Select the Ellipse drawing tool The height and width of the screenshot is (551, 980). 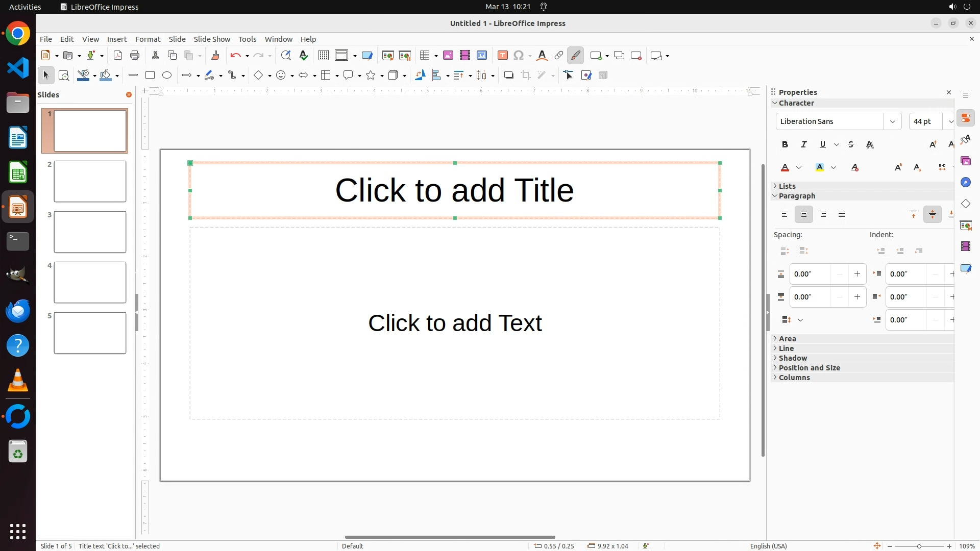click(x=167, y=76)
